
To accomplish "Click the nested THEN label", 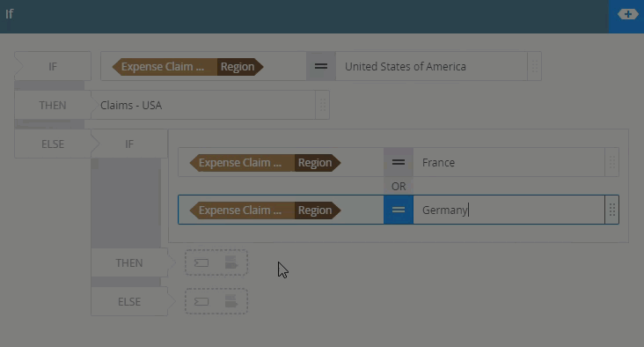I will 129,262.
